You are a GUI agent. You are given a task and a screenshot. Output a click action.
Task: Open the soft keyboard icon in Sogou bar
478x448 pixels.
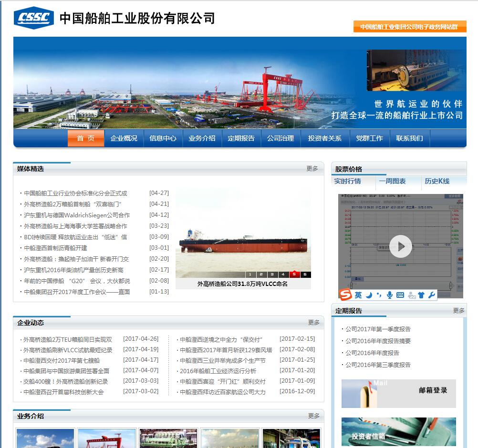[x=400, y=295]
